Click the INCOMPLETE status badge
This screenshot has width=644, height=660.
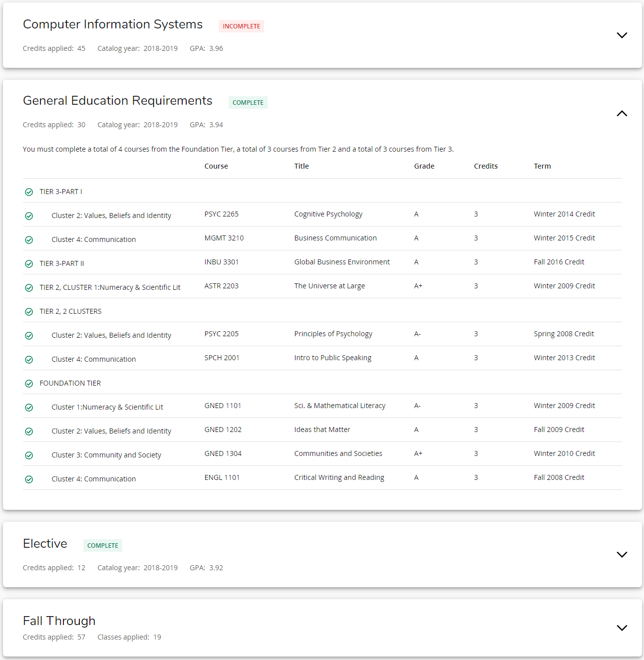point(241,26)
